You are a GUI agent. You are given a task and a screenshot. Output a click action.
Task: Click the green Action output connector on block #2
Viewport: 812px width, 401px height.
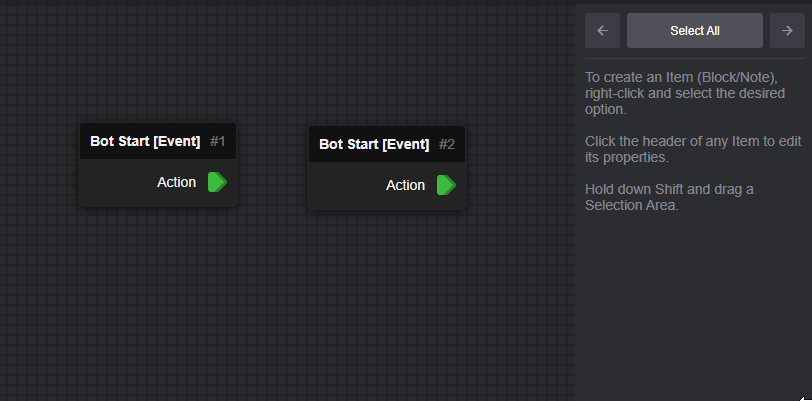446,185
